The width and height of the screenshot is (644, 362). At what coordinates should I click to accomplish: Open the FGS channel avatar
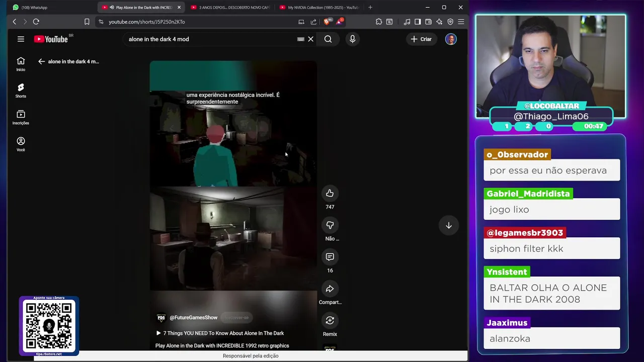point(161,317)
